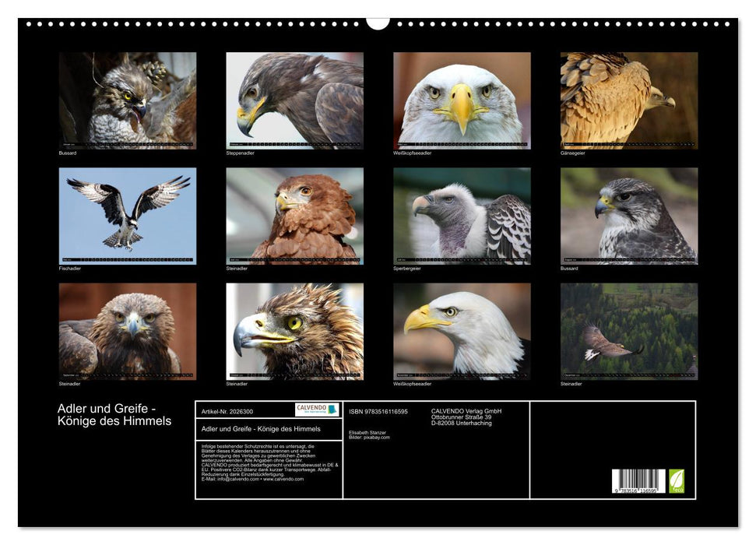The height and width of the screenshot is (545, 756).
Task: Select side-profile bald eagle photo in bottom row
Action: [462, 331]
